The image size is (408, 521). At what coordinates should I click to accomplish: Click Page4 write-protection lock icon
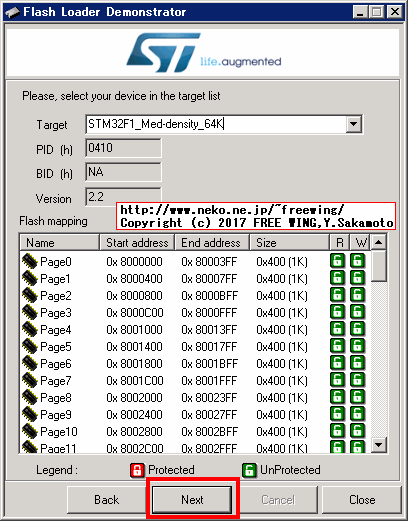click(357, 329)
